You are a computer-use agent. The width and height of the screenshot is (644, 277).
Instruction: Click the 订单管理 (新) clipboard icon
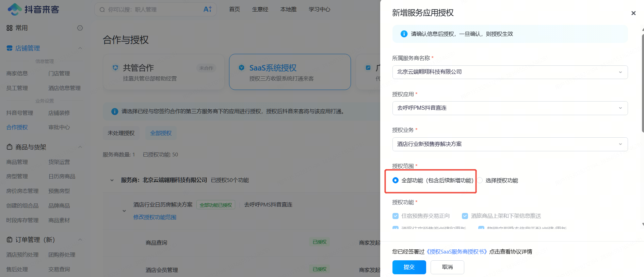tap(10, 240)
